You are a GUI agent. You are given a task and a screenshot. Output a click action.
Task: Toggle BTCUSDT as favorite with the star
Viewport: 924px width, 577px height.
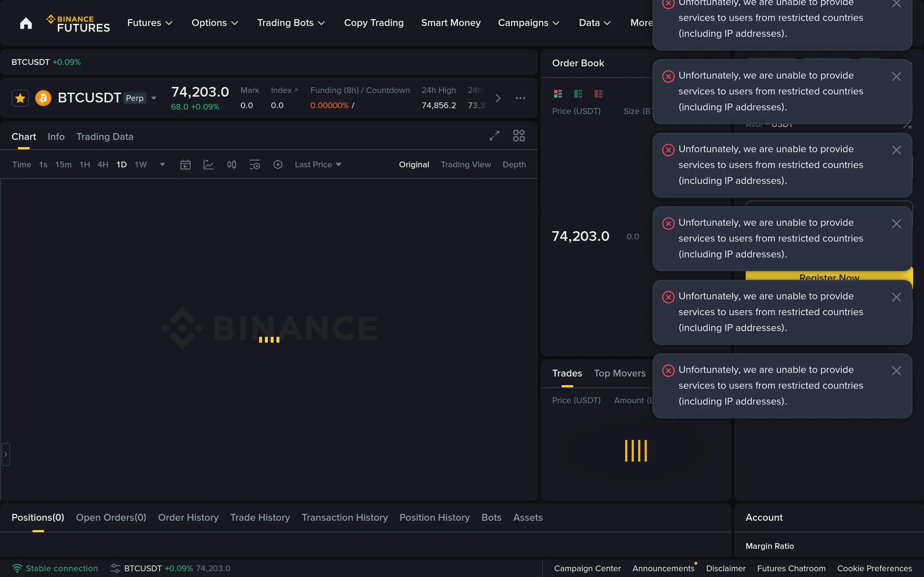pyautogui.click(x=20, y=98)
